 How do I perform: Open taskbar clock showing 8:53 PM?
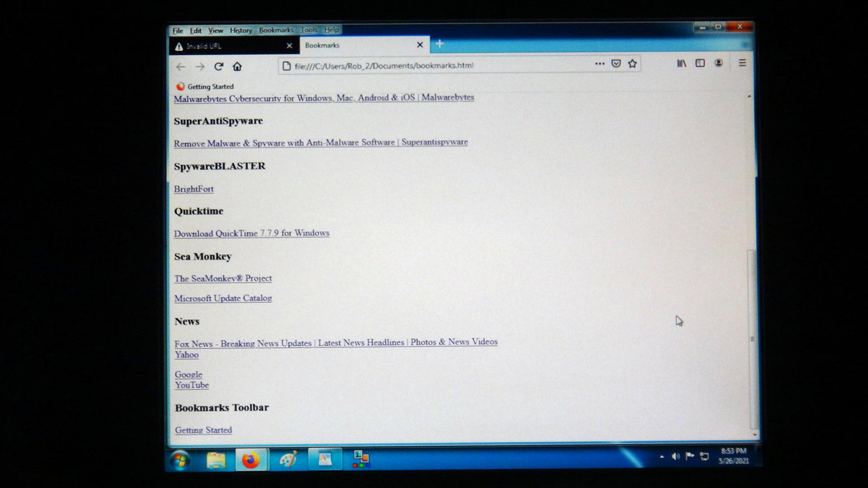tap(733, 455)
